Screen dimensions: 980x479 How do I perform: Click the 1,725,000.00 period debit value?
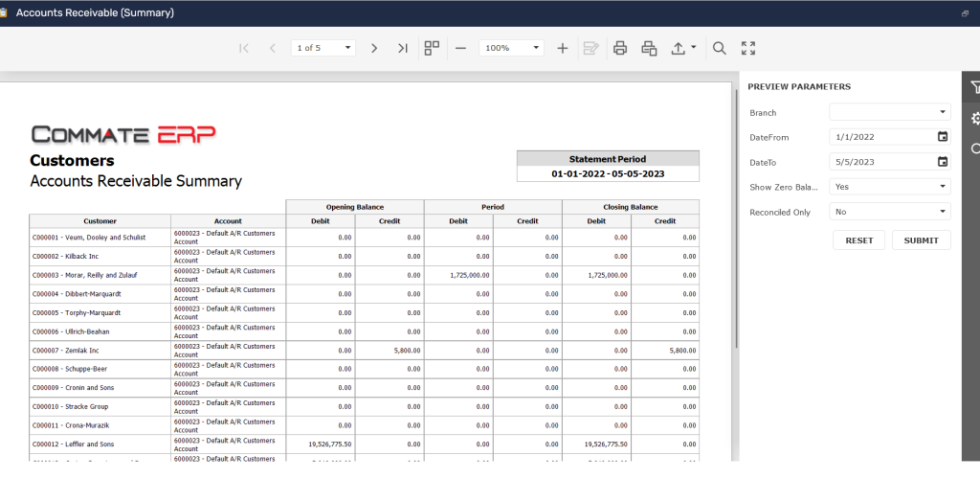(x=469, y=275)
